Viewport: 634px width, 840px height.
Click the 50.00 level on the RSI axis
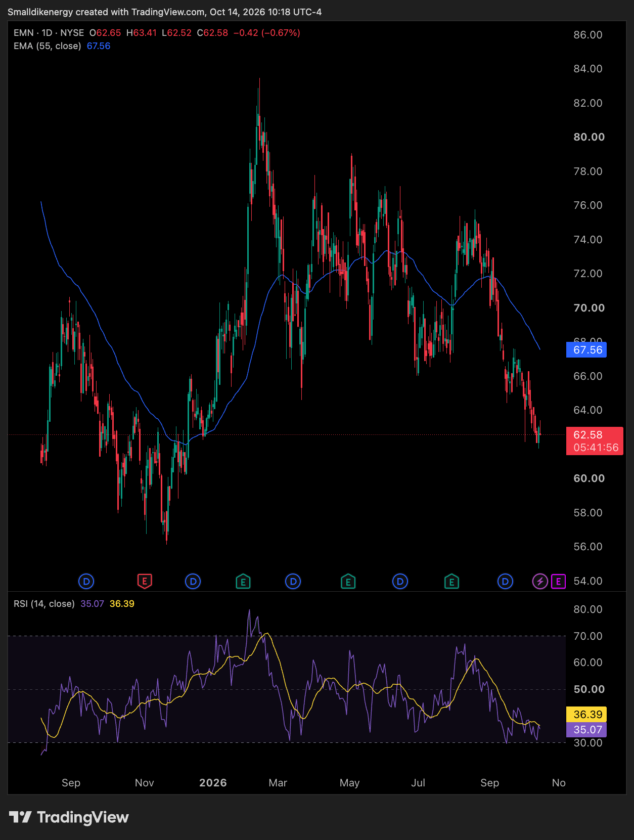589,689
